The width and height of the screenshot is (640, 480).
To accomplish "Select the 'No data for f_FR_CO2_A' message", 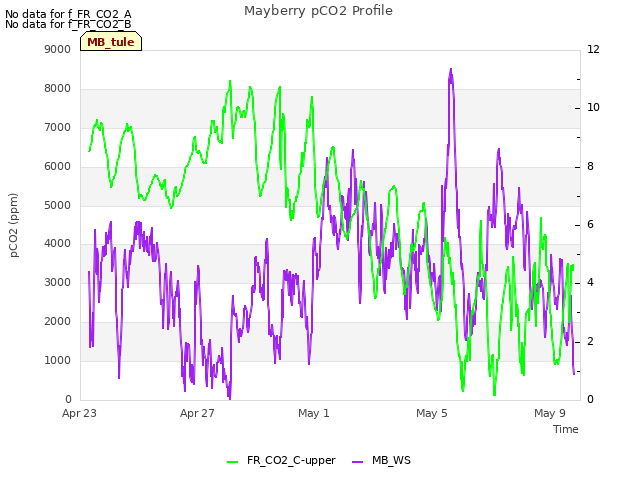I will coord(68,14).
